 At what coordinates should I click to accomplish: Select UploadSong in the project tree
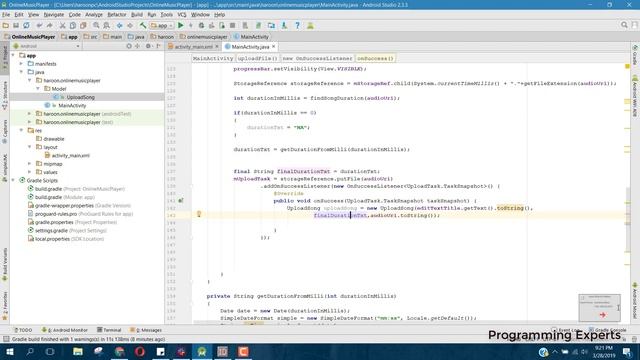pyautogui.click(x=80, y=97)
